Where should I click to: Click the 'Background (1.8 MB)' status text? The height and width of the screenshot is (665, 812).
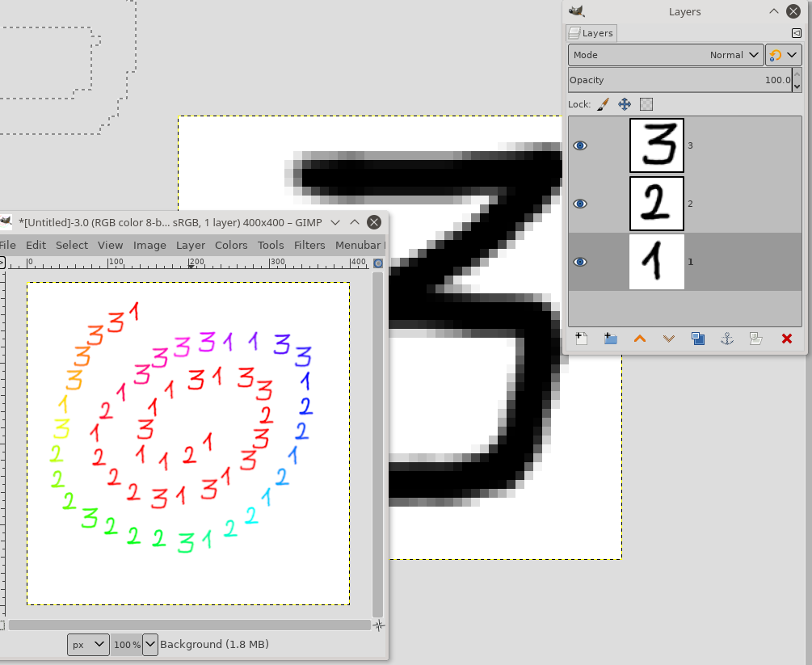214,644
